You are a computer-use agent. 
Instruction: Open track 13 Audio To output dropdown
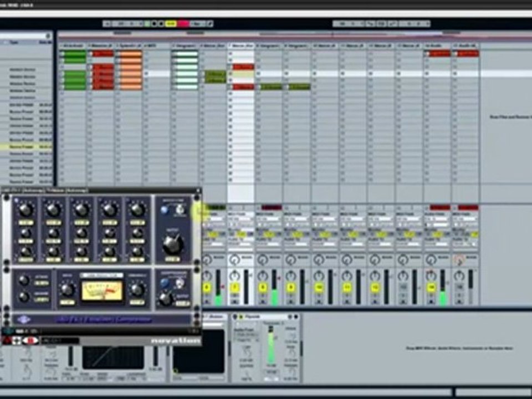pos(408,244)
